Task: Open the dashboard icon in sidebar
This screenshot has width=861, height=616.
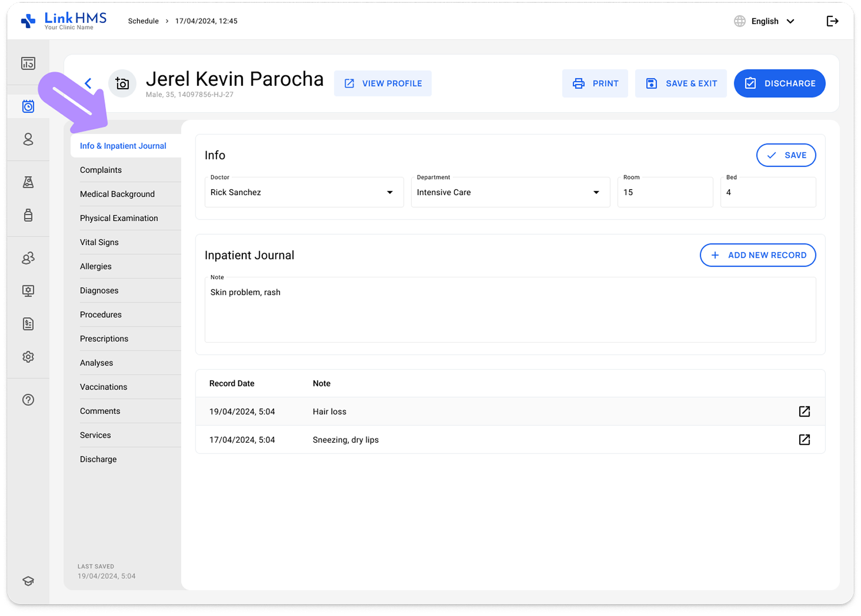Action: point(28,63)
